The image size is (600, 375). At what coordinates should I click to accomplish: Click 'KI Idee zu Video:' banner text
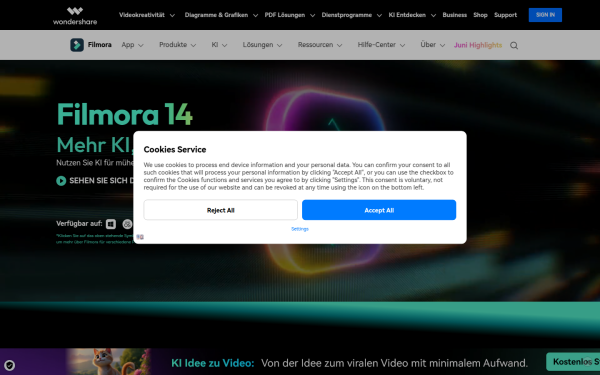point(212,363)
